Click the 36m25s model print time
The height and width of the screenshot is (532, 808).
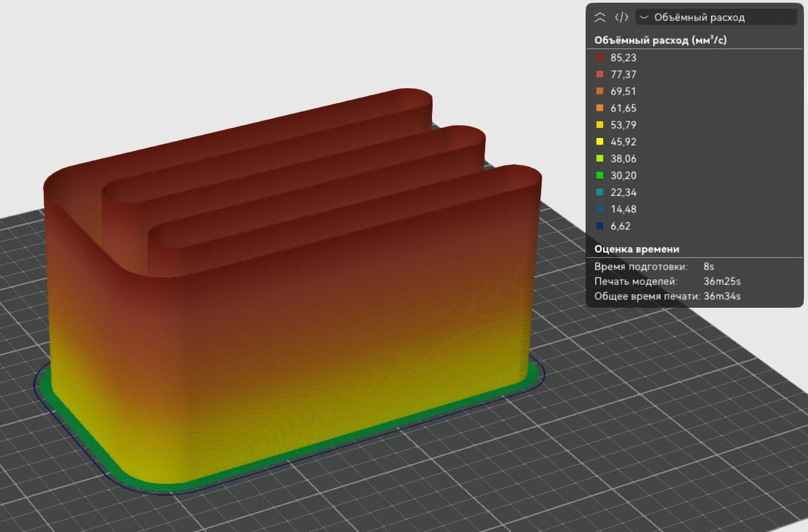[x=722, y=281]
